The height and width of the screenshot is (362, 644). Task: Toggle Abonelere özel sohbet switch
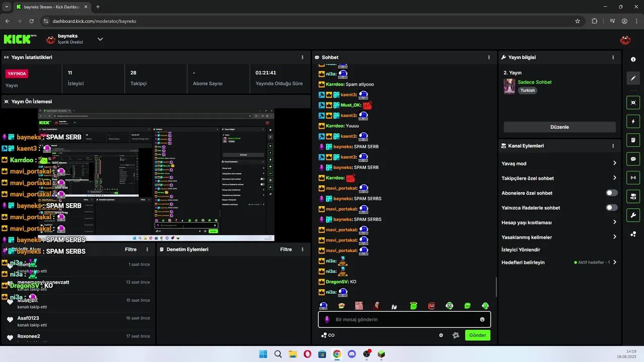coord(611,193)
